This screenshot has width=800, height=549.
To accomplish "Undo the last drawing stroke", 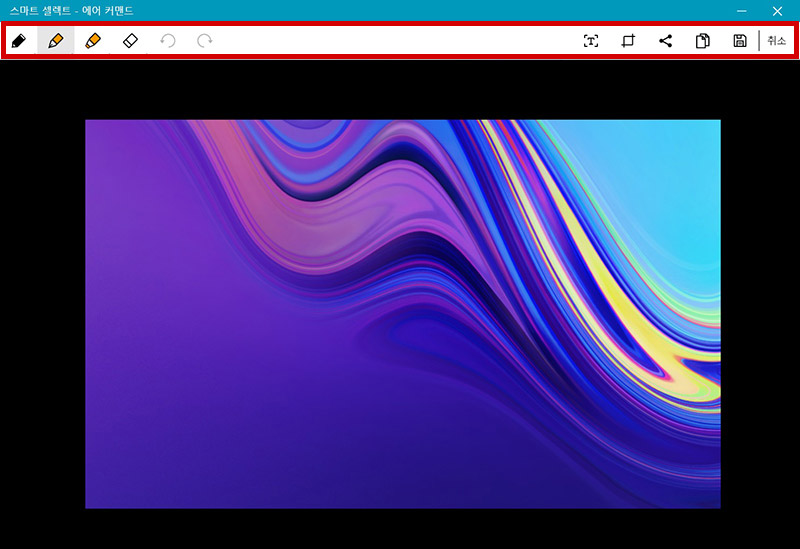I will [x=168, y=41].
